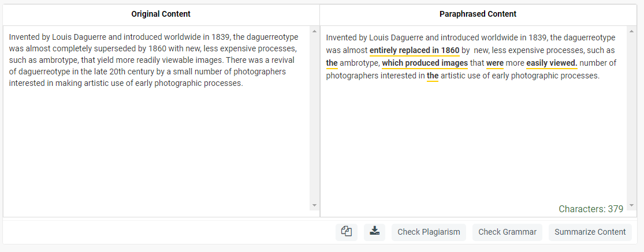This screenshot has height=252, width=644.
Task: Click highlighted "the" before ambrotype
Action: tap(332, 63)
